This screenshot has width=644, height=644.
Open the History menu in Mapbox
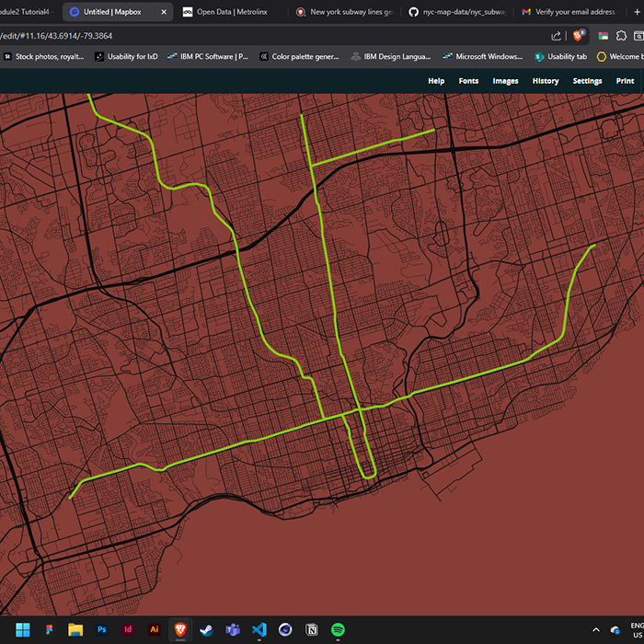546,81
